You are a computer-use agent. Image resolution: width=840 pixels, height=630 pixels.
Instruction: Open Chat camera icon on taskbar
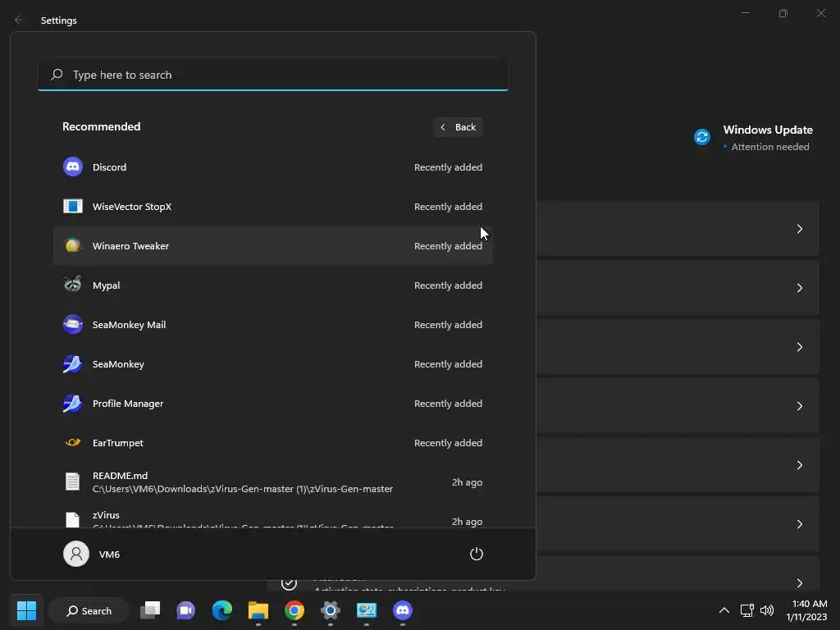coord(186,610)
